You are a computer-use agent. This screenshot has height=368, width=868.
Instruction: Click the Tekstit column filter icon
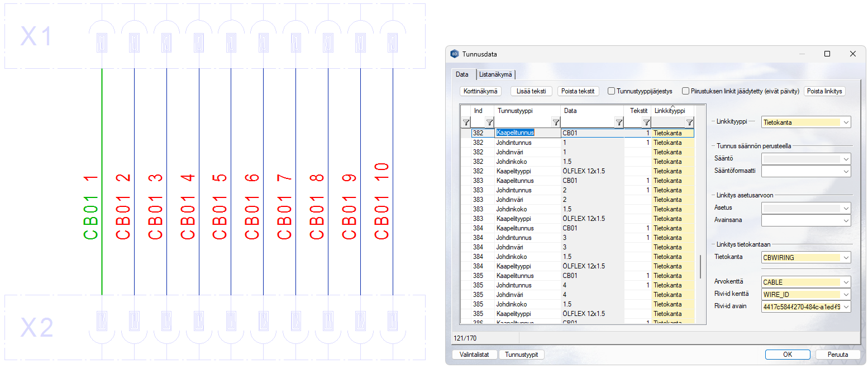646,122
